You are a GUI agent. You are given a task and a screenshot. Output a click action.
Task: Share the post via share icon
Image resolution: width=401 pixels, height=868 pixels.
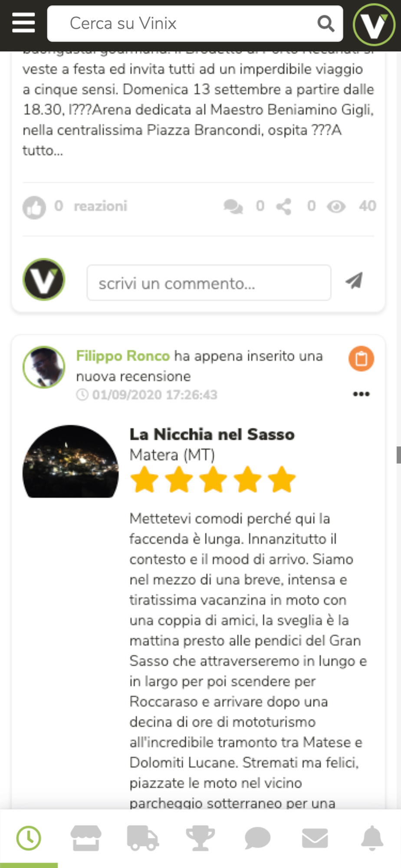click(284, 207)
